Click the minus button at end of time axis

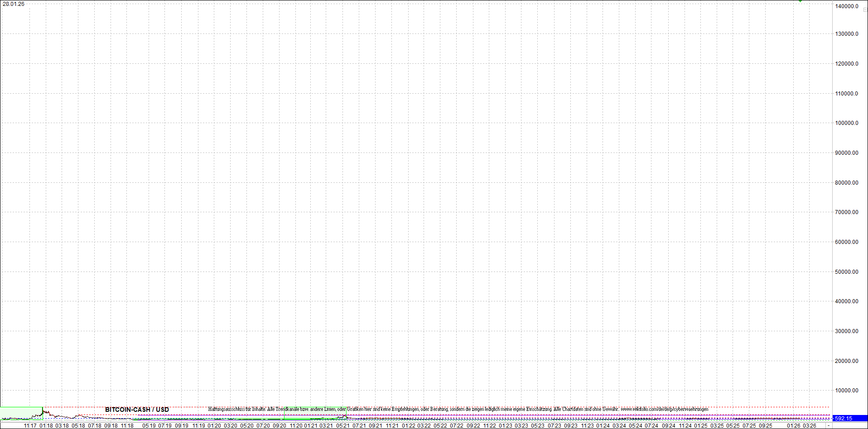point(829,425)
